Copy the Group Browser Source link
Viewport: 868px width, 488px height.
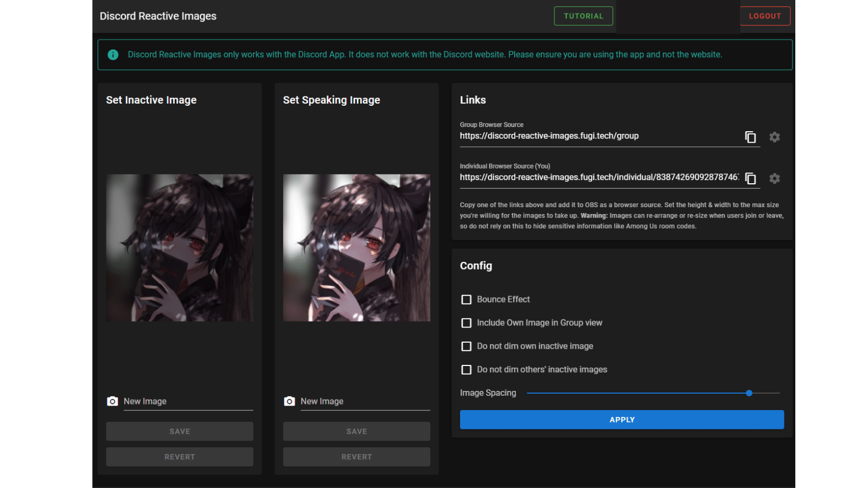tap(750, 137)
